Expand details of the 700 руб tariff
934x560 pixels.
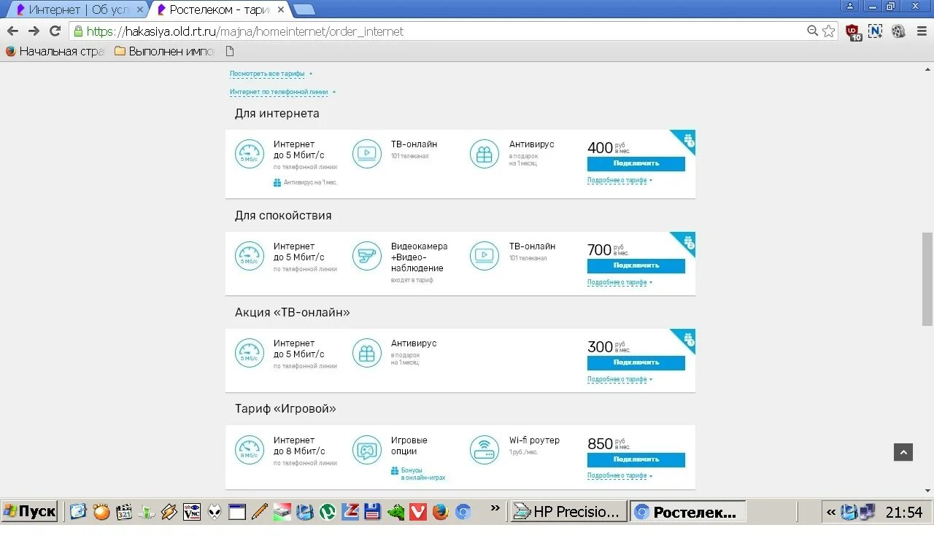(x=620, y=282)
